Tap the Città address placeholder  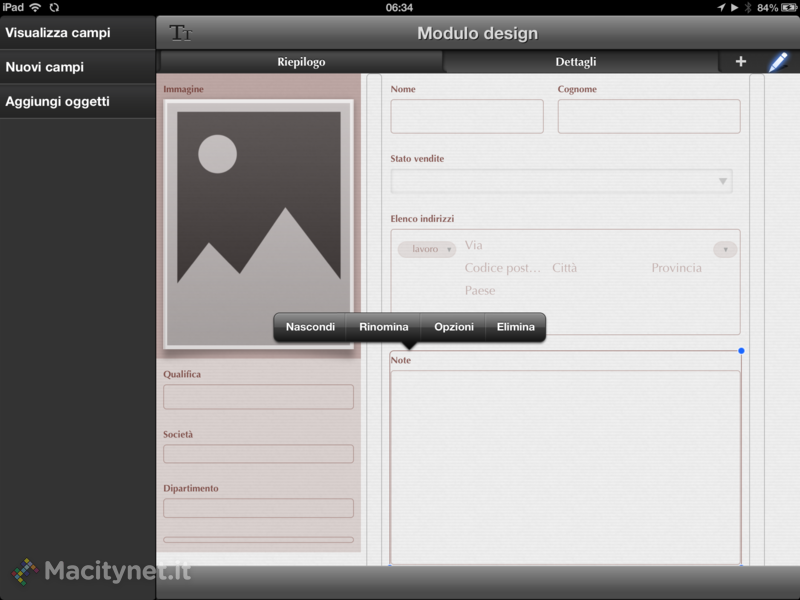tap(564, 268)
